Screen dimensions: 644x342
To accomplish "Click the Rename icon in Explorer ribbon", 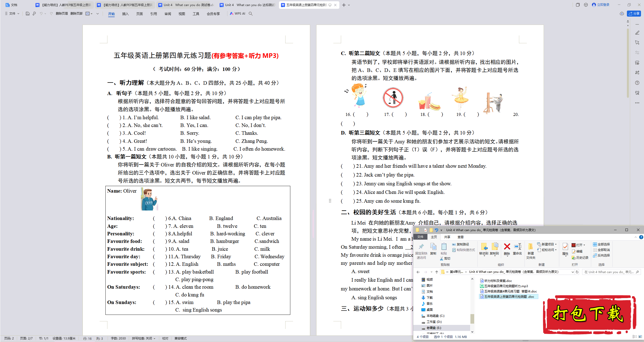I will [517, 249].
